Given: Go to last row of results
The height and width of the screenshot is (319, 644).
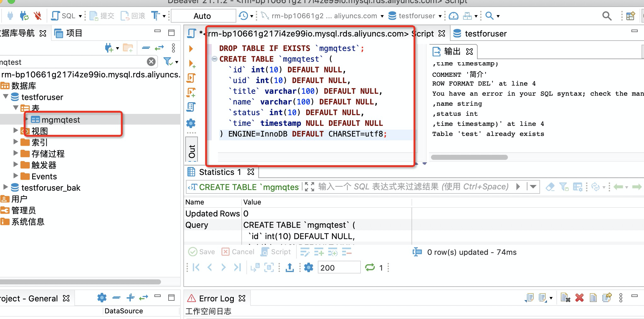Looking at the screenshot, I should pos(238,267).
